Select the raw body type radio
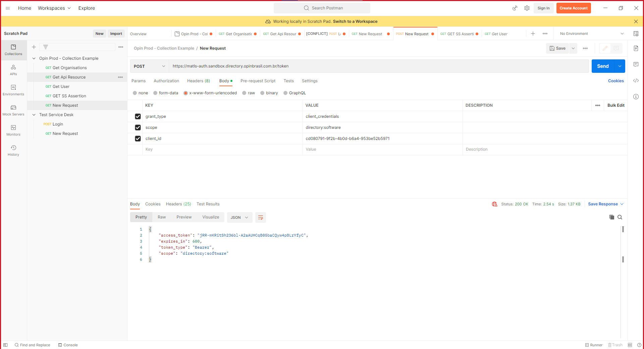644x349 pixels. coord(244,93)
